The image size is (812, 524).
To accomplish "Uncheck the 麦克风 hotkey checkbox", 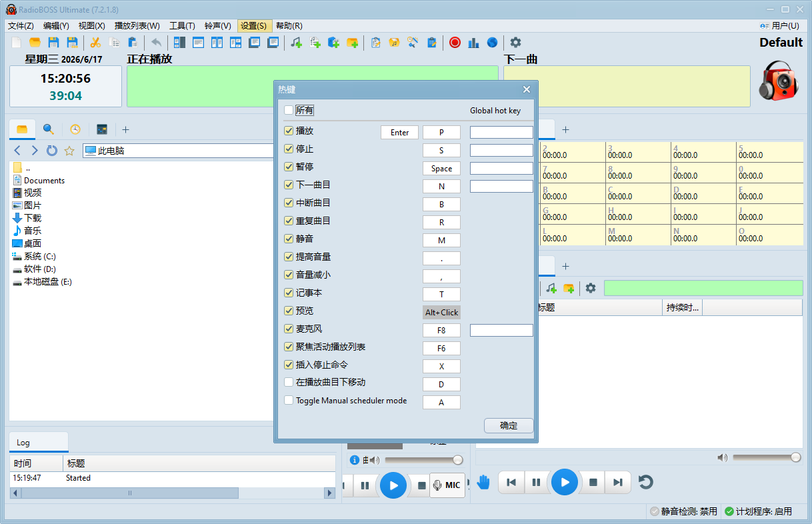I will (289, 329).
